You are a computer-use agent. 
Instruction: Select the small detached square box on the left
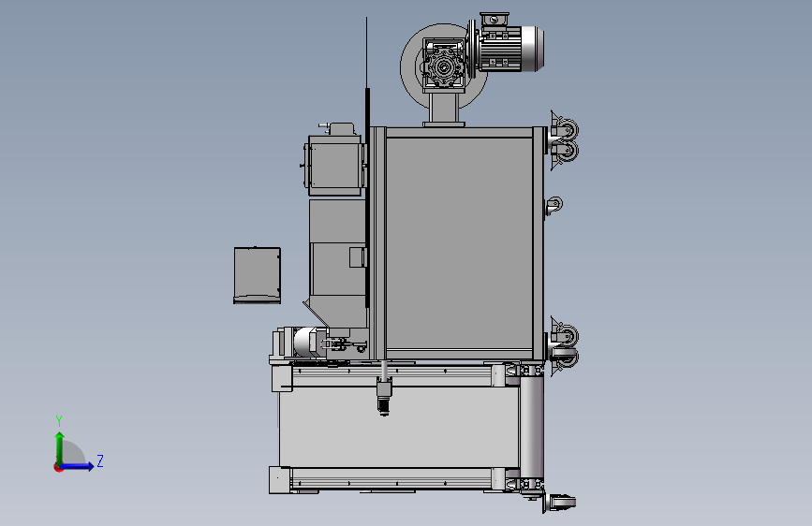point(258,275)
